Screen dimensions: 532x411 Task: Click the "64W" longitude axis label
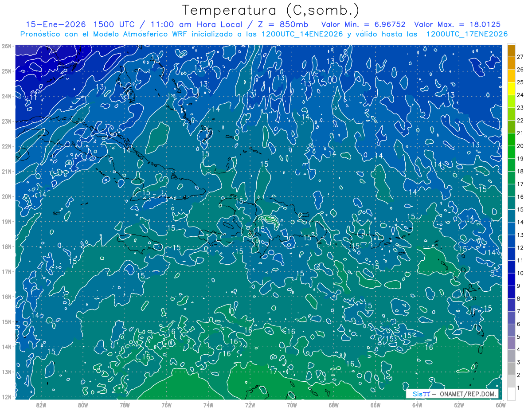click(x=417, y=405)
